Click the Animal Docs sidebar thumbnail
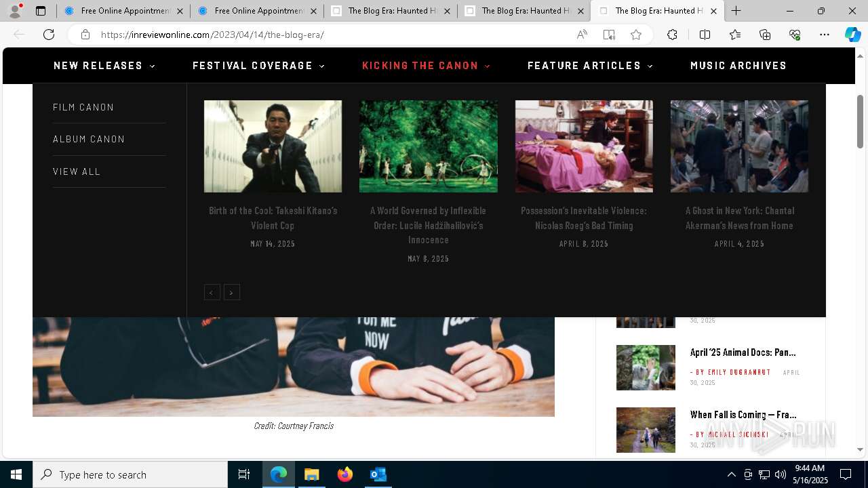This screenshot has height=488, width=868. tap(646, 367)
